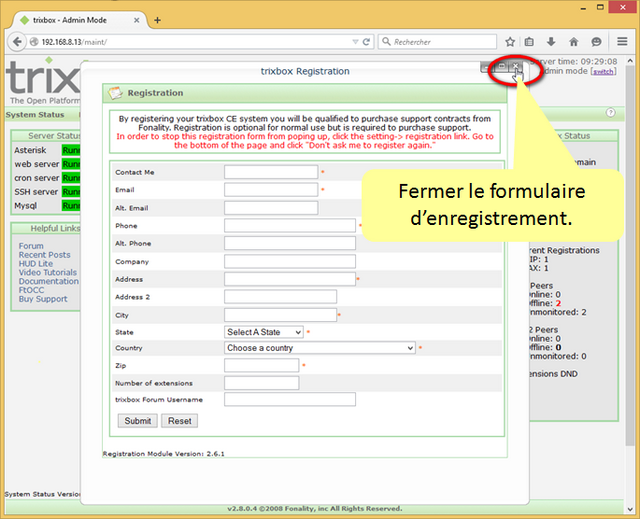This screenshot has width=640, height=519.
Task: Open the bookmarks list icon
Action: [x=529, y=42]
